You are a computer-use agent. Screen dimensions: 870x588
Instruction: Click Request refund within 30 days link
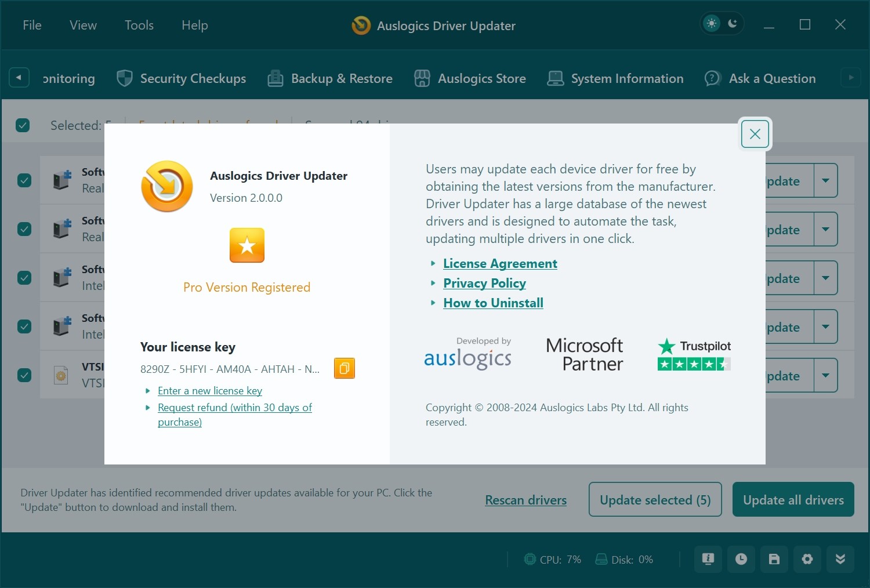click(235, 415)
